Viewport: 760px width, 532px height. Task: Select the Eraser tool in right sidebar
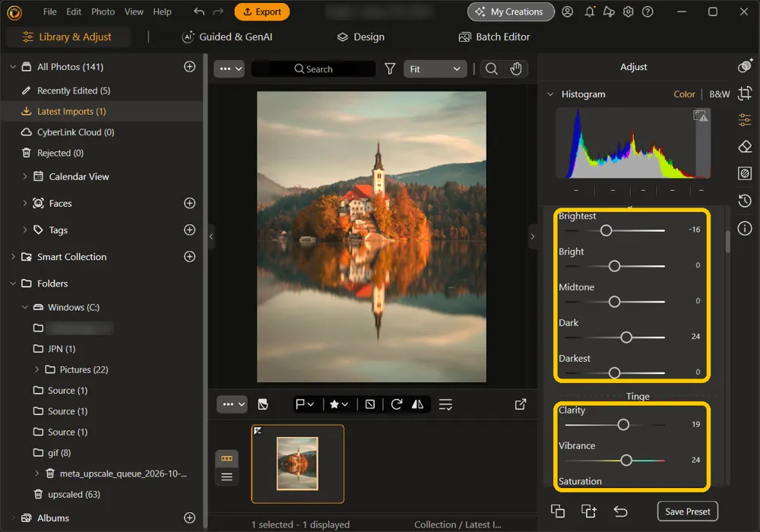click(x=745, y=147)
